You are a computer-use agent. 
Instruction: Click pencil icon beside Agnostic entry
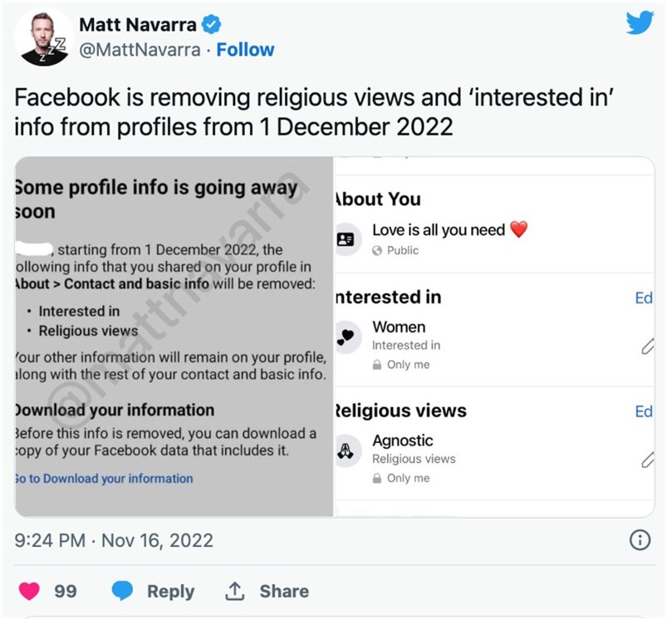(x=647, y=460)
